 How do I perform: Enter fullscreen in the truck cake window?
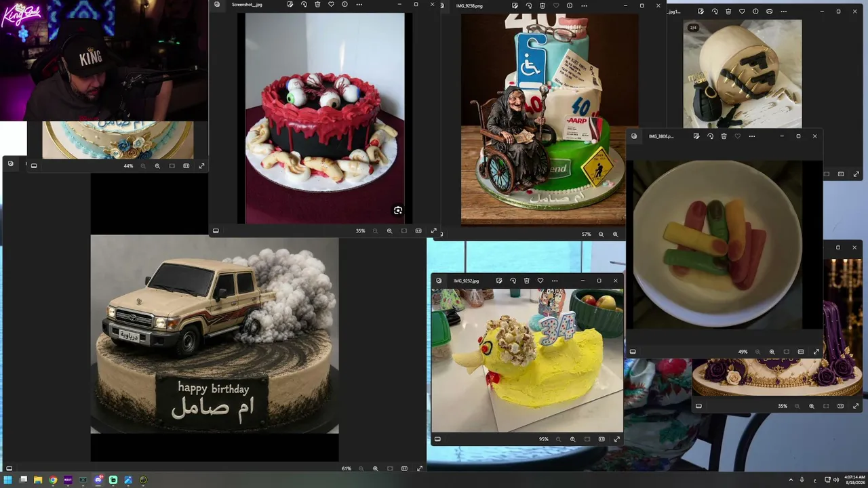pyautogui.click(x=419, y=468)
